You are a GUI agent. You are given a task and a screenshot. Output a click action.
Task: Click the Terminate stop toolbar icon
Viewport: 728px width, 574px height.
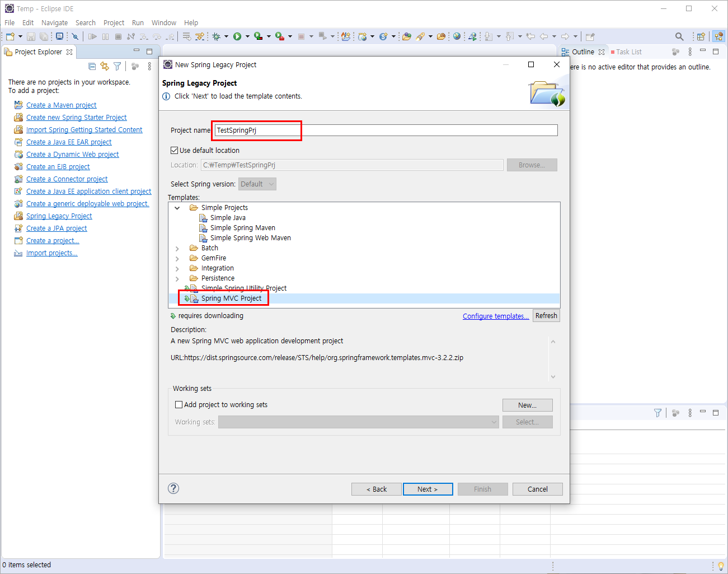coord(118,36)
